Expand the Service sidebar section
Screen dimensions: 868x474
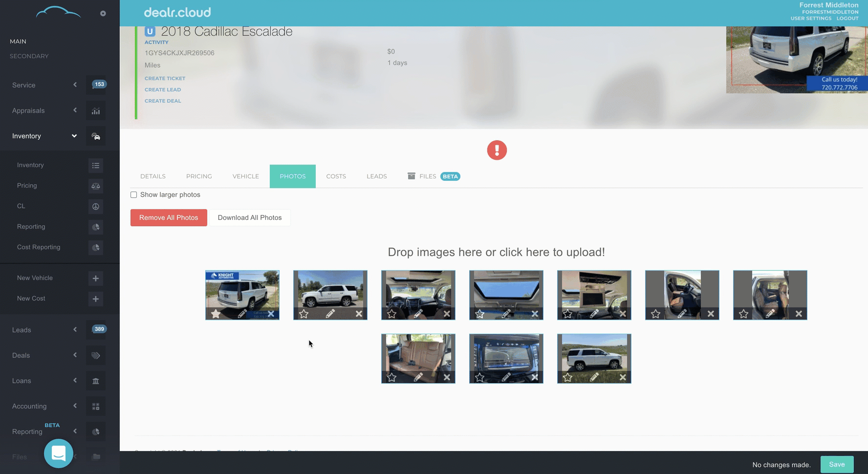coord(75,85)
